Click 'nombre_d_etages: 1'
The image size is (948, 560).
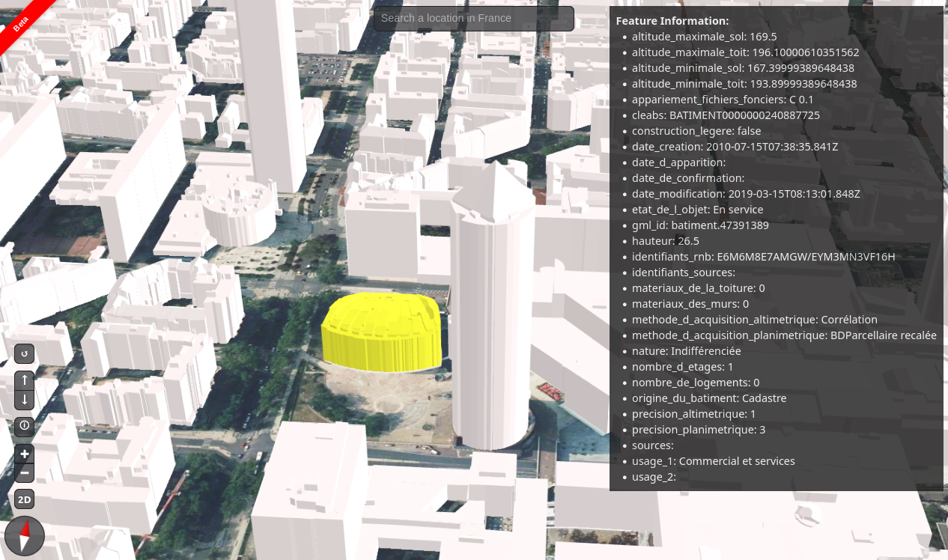pyautogui.click(x=683, y=367)
